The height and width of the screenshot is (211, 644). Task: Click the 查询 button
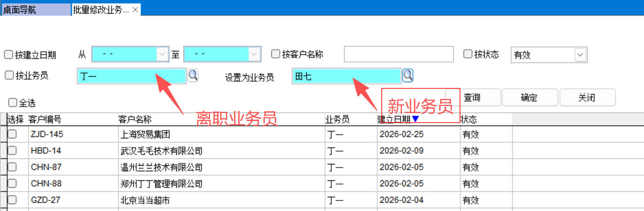pyautogui.click(x=472, y=98)
